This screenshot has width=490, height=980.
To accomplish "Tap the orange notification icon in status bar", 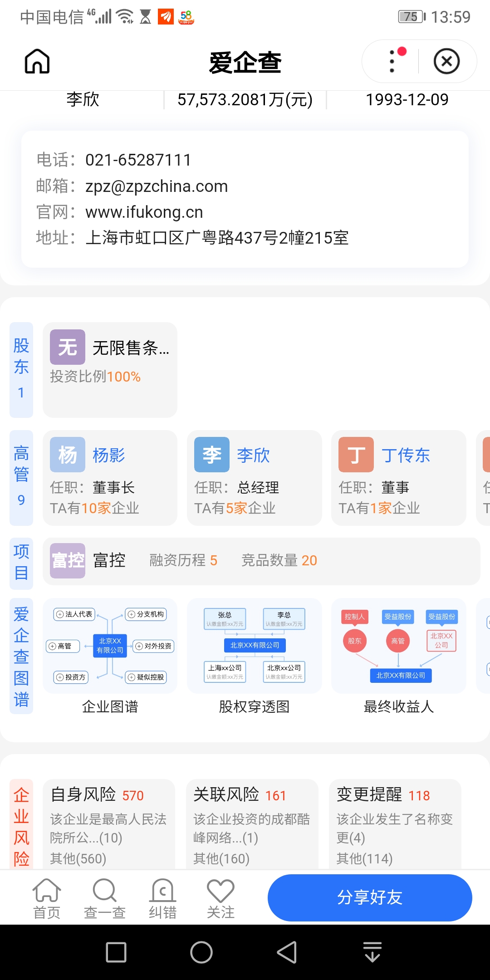I will (166, 17).
